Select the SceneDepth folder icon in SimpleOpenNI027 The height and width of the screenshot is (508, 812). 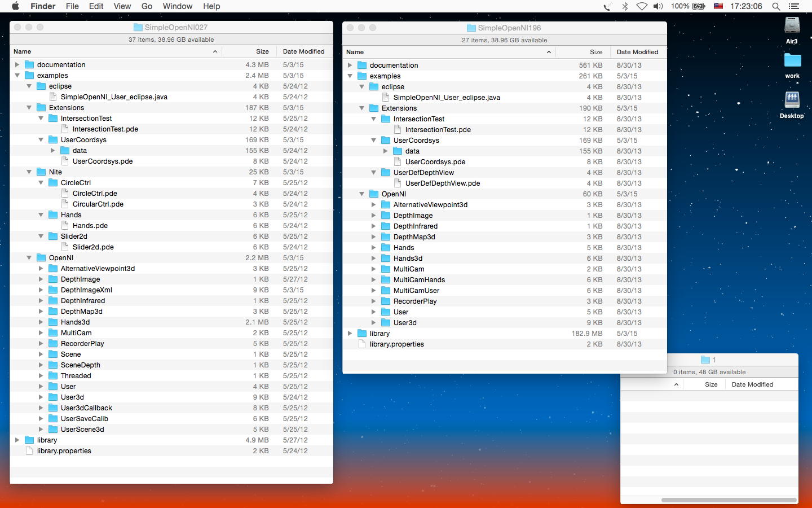coord(53,365)
